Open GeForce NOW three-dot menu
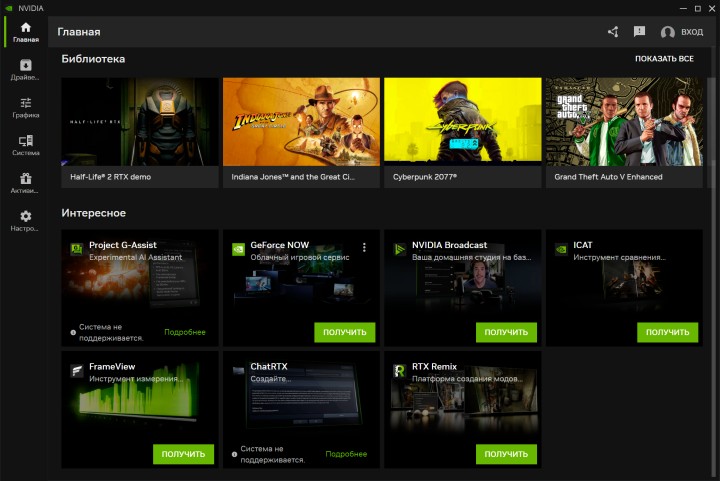Screen dimensions: 720x481 (364, 247)
